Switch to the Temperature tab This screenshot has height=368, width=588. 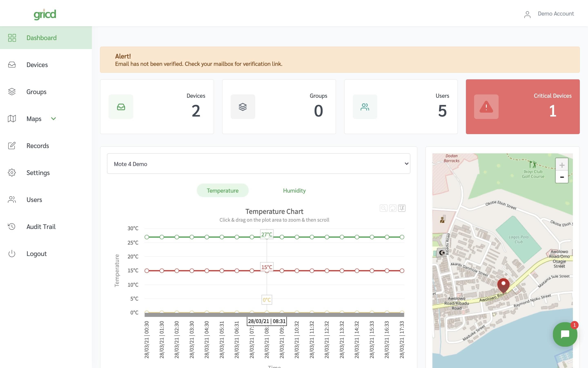click(223, 190)
